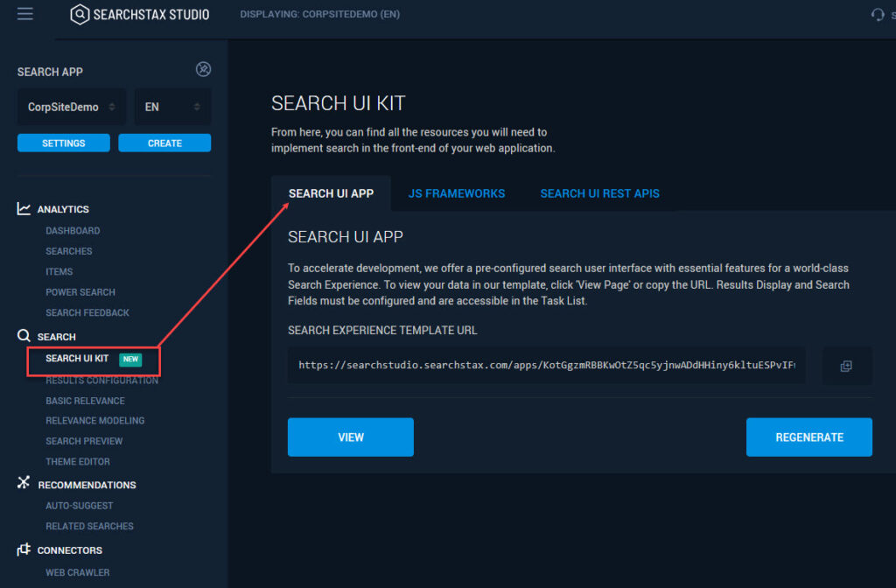The image size is (896, 588).
Task: Click the Settings button
Action: click(63, 143)
